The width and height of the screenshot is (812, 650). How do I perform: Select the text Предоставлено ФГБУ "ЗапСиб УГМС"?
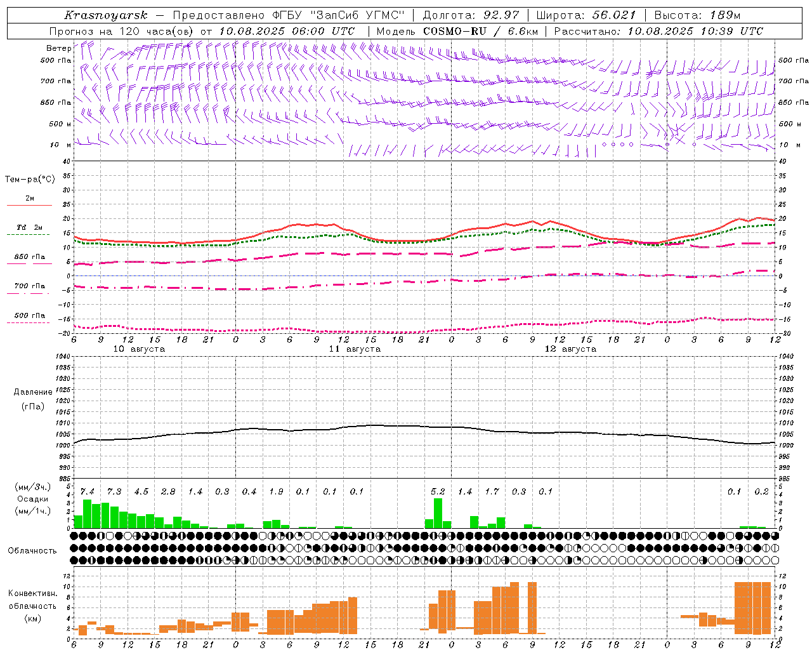pyautogui.click(x=289, y=15)
